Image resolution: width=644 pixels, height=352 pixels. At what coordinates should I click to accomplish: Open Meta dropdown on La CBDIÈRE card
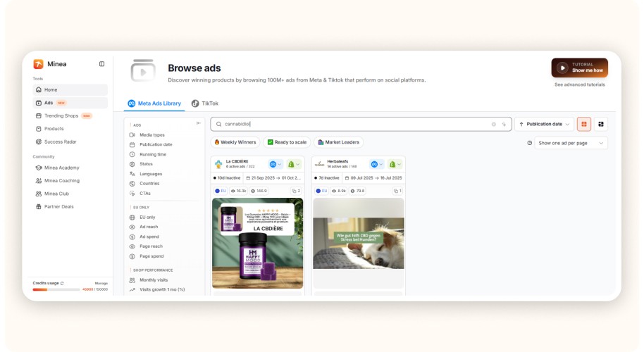275,165
